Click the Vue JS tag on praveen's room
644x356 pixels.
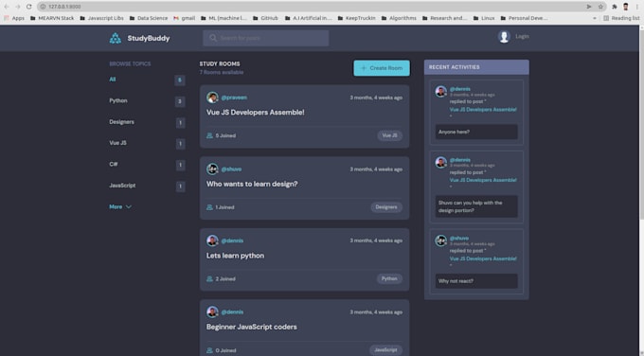(390, 135)
